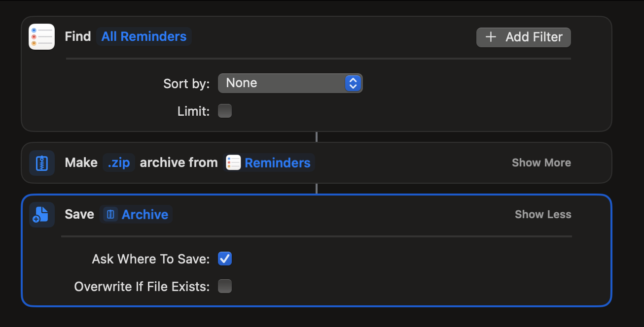
Task: Click the Archive variable icon in Save action
Action: pos(111,215)
